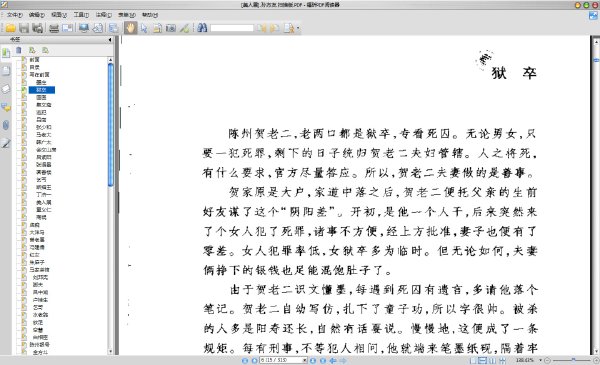Viewport: 600px width, 365px height.
Task: Open the Layers side tab
Action: pos(6,89)
